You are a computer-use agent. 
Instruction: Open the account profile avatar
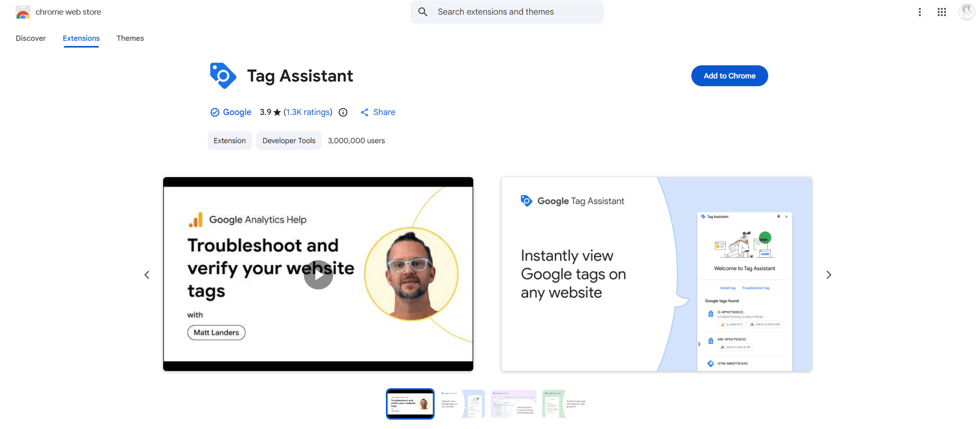[x=966, y=11]
